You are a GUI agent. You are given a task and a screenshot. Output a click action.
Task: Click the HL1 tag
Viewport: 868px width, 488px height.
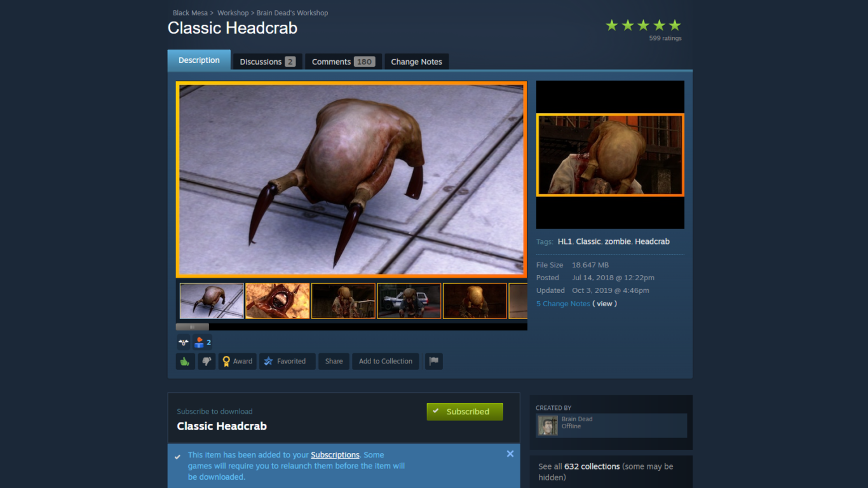[x=565, y=241]
